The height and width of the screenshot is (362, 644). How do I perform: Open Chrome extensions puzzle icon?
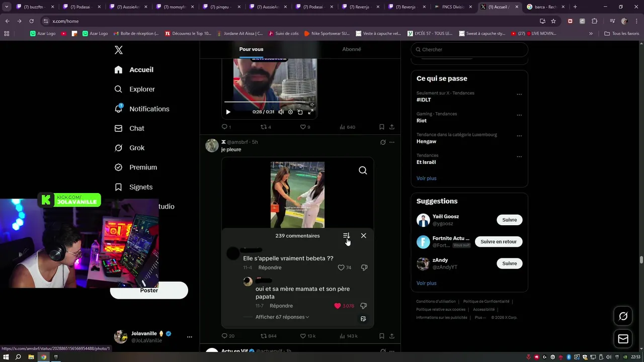594,21
